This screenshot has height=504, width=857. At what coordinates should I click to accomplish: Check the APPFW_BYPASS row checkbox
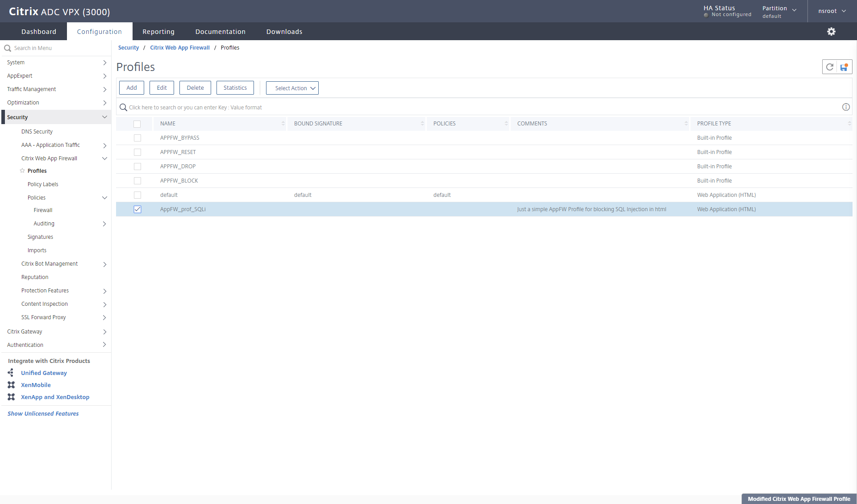click(137, 138)
